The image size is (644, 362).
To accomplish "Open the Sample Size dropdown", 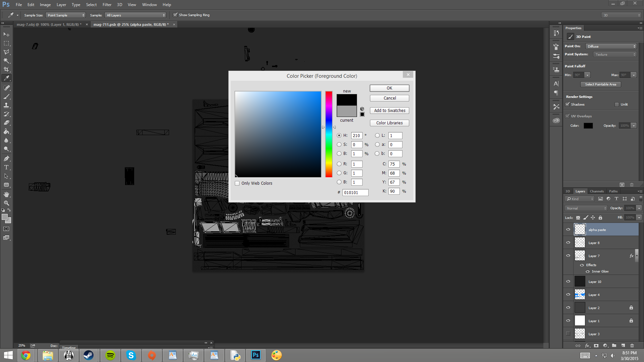I will pyautogui.click(x=66, y=15).
